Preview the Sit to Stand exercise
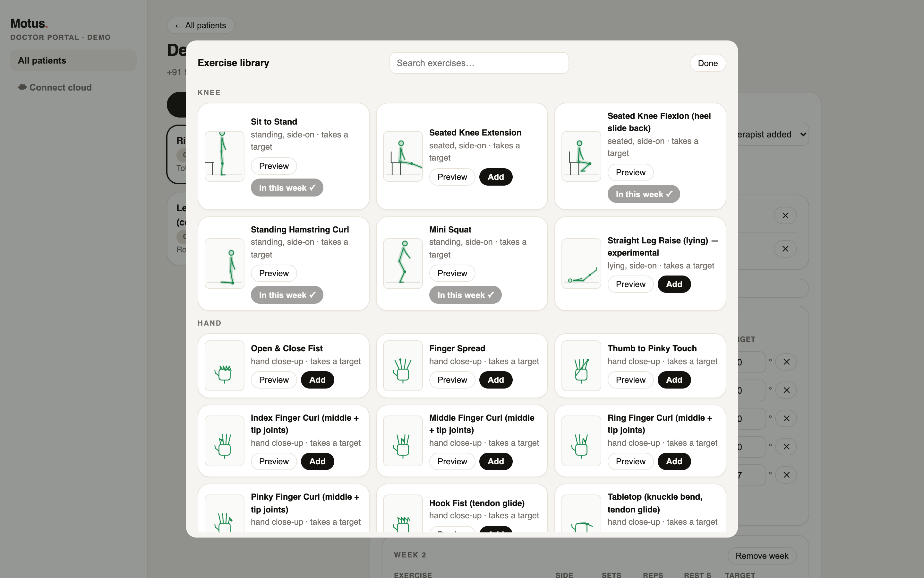Screen dimensions: 924x578 click(274, 166)
